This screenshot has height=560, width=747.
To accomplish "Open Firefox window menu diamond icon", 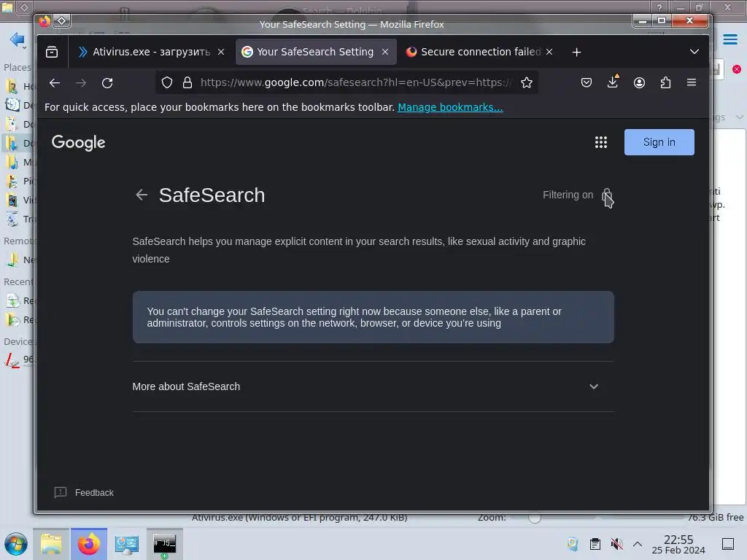I will pos(62,20).
